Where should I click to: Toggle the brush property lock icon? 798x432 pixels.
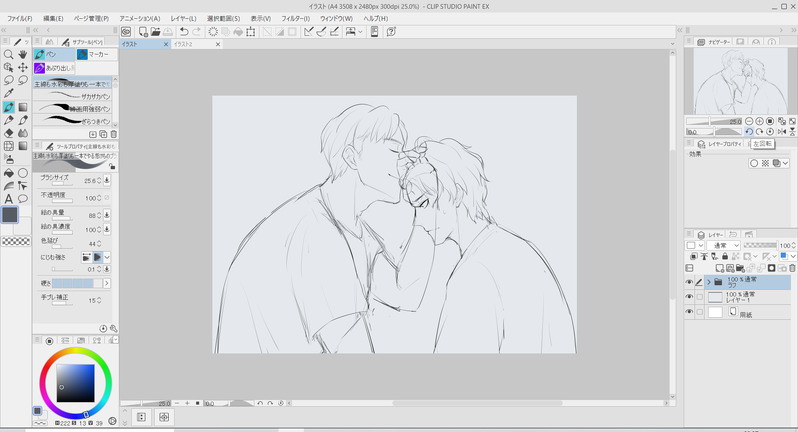click(x=112, y=166)
